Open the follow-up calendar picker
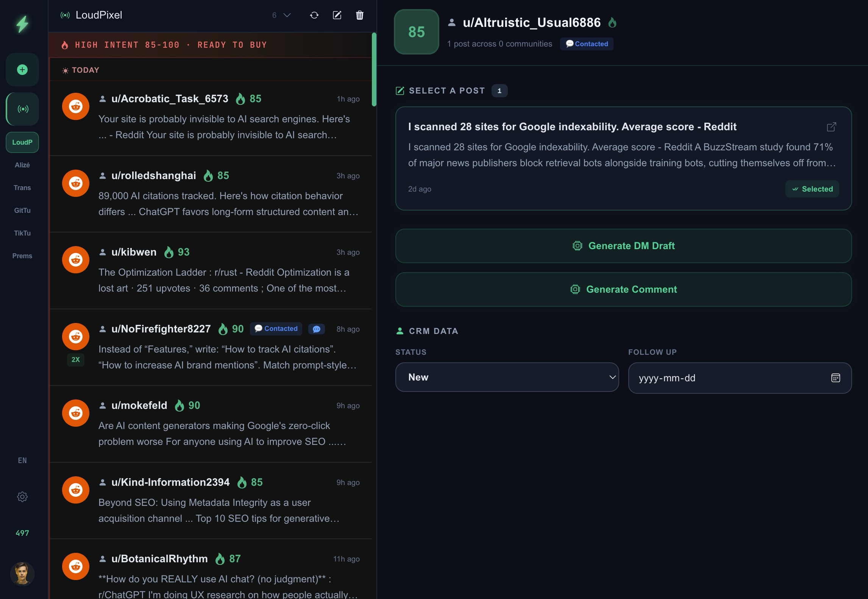The width and height of the screenshot is (868, 599). [835, 378]
